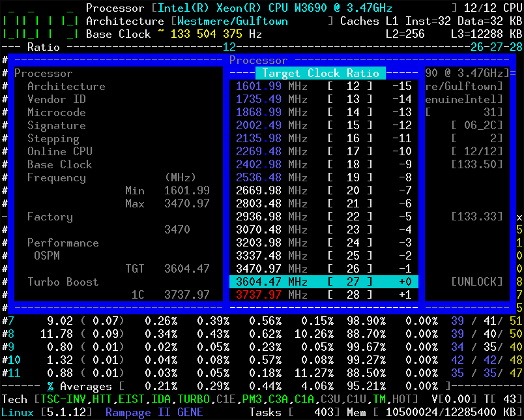Click the Performance item
The width and height of the screenshot is (524, 420).
(x=63, y=243)
